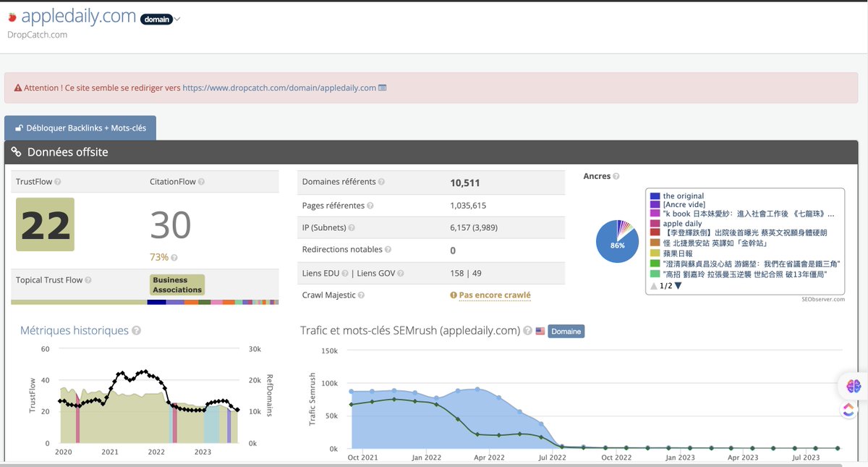This screenshot has height=467, width=868.
Task: Click the help icon next to Pages référentes
Action: click(370, 206)
